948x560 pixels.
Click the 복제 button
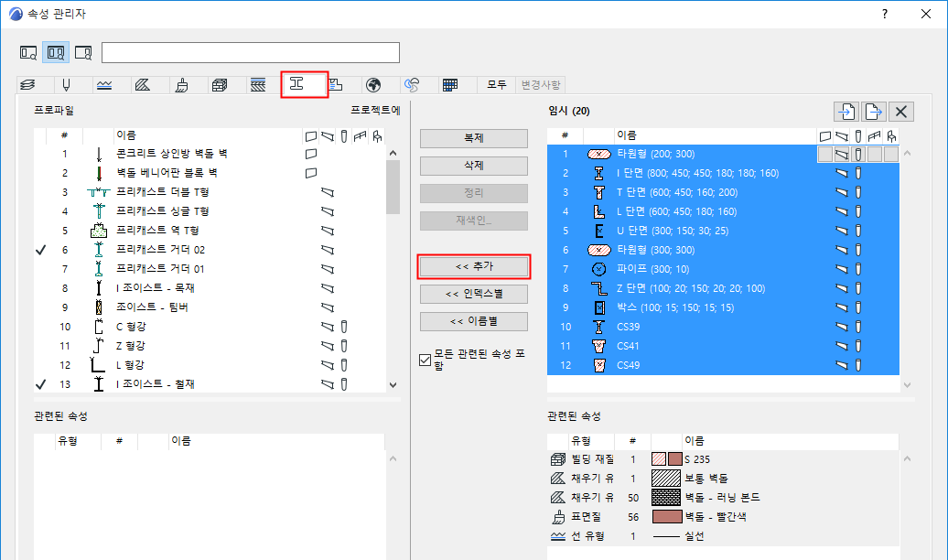click(474, 138)
